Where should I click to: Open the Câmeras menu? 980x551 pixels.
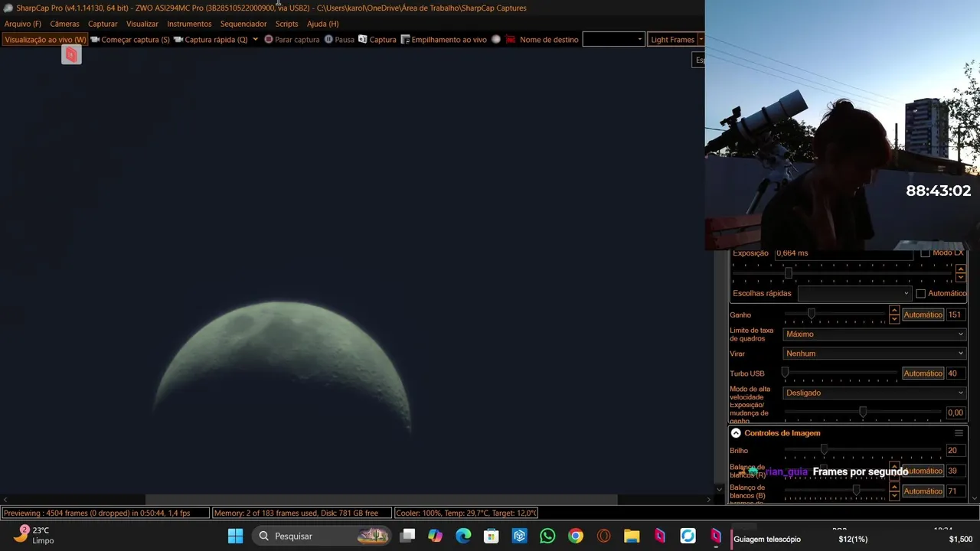click(64, 24)
